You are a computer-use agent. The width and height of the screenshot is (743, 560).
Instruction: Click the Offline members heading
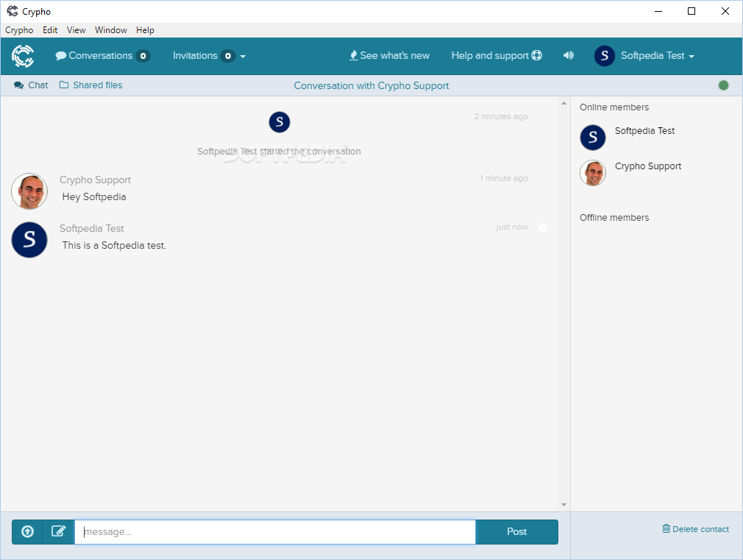coord(614,218)
